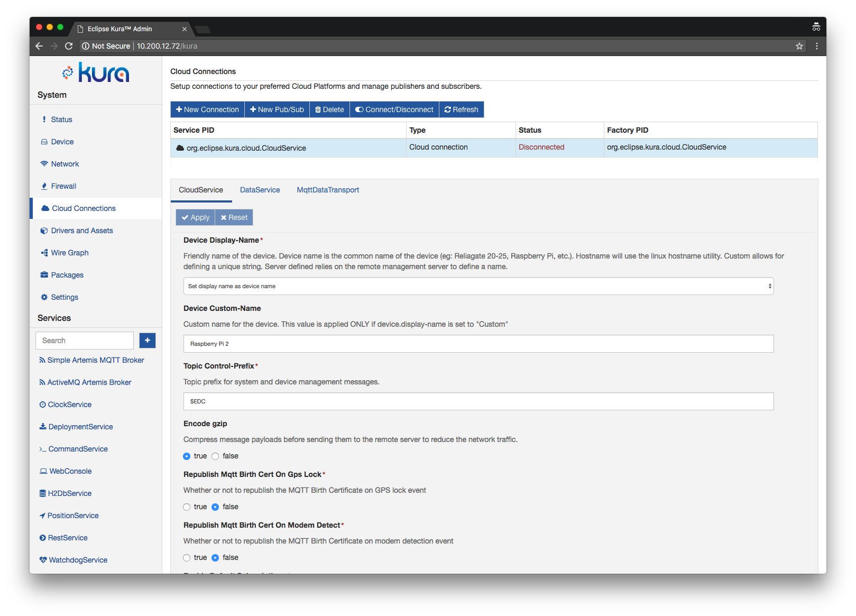Click the Packages briefcase icon
Viewport: 856px width, 616px height.
tap(44, 275)
